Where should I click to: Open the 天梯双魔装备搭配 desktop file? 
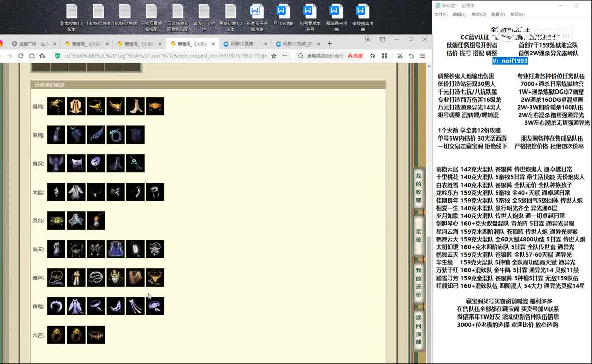(151, 17)
